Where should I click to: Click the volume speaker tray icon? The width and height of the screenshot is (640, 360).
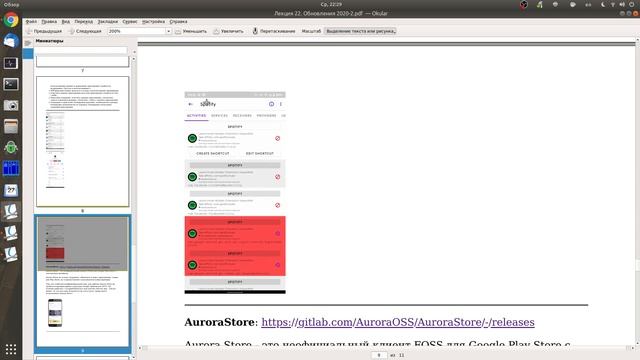(x=622, y=4)
